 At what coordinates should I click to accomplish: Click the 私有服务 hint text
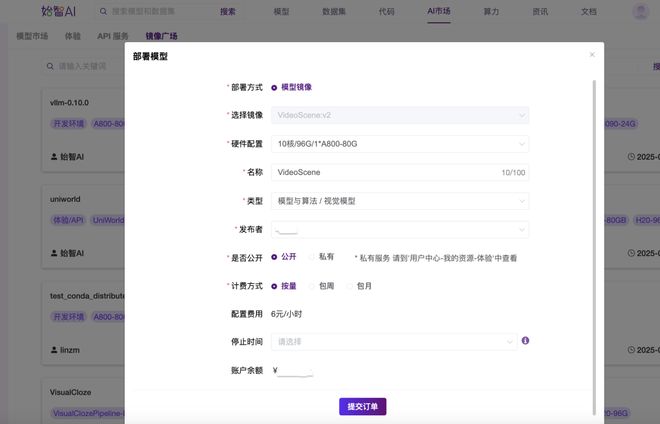(x=436, y=258)
